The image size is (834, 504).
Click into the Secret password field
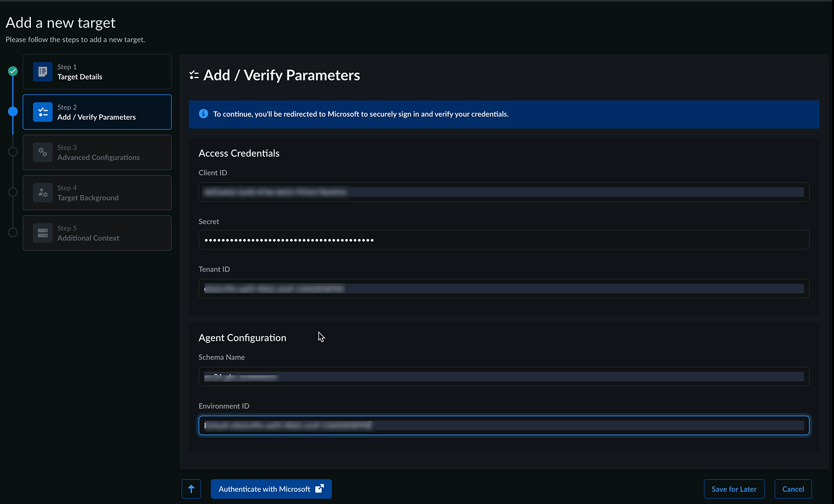coord(504,240)
